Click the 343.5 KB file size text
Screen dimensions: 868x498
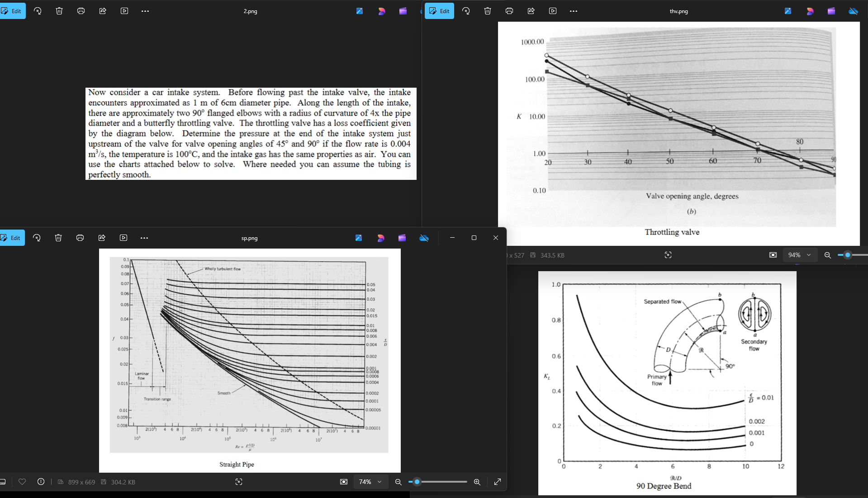(x=552, y=255)
